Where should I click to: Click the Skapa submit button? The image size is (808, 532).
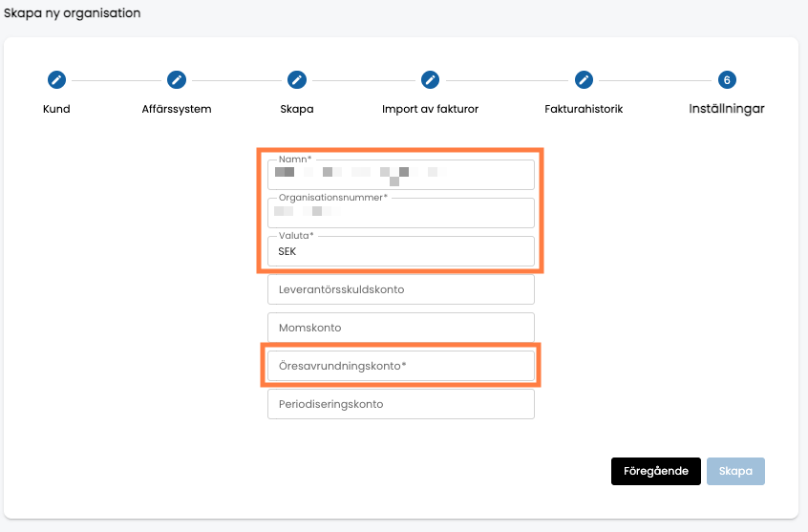(735, 471)
